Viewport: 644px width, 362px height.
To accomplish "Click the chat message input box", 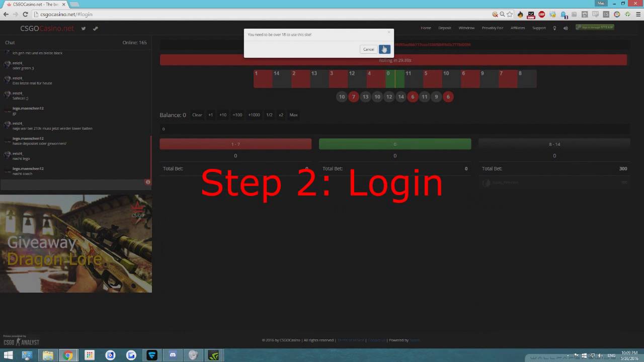I will [x=72, y=184].
